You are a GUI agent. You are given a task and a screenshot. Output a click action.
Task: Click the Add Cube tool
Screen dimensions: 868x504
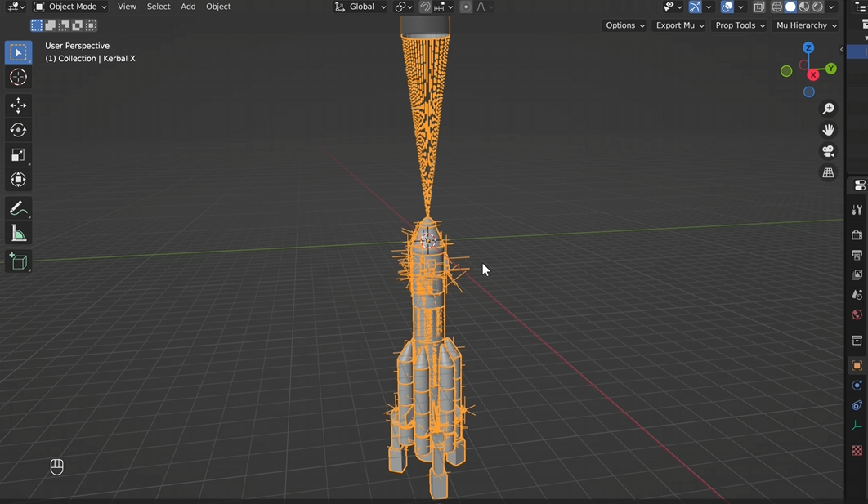(x=18, y=262)
